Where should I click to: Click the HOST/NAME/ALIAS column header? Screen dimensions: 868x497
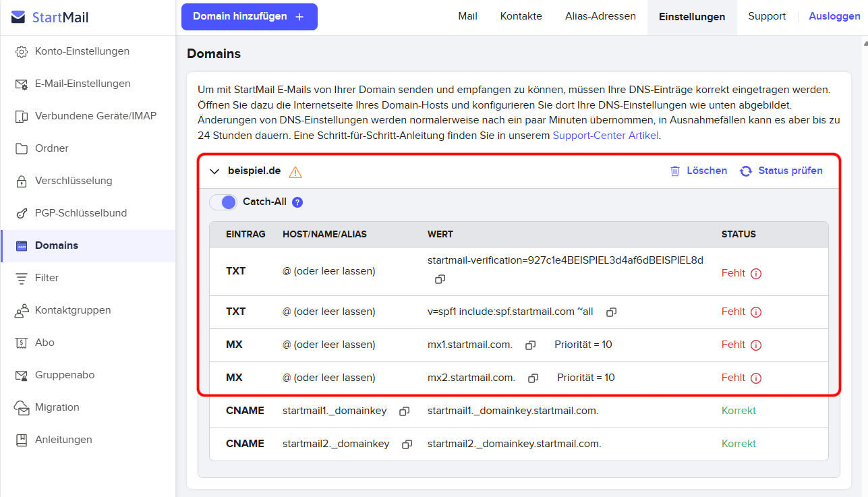pos(324,235)
